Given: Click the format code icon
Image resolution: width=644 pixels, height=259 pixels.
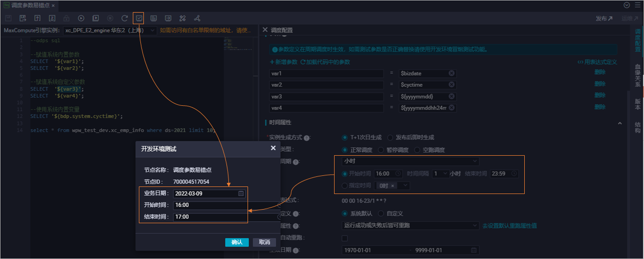Looking at the screenshot, I should click(183, 18).
